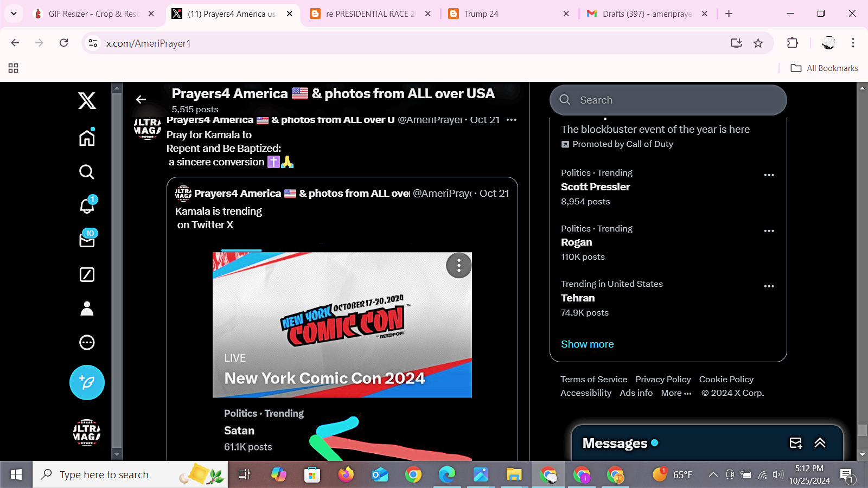Open Accessibility footer link
Screen dimensions: 868x488
pos(586,393)
